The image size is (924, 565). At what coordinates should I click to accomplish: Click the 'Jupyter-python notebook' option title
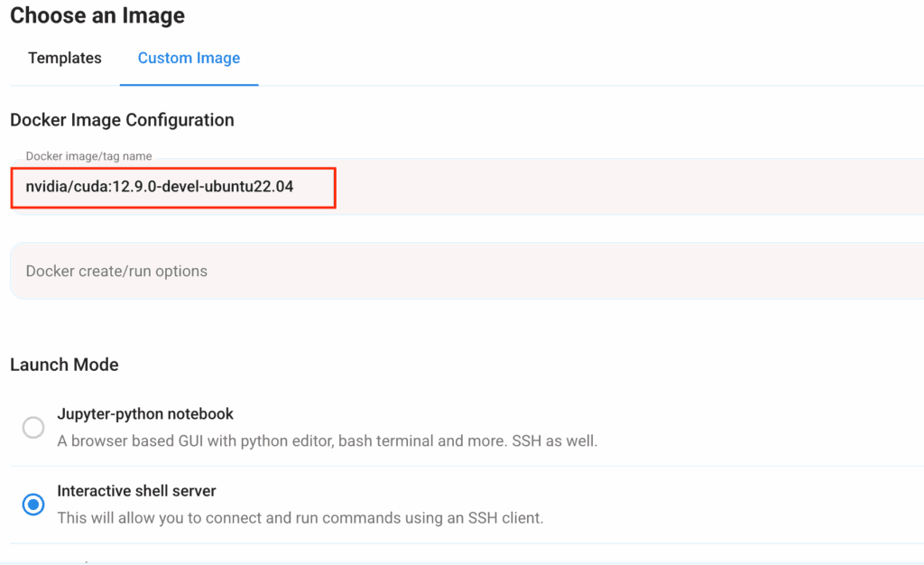point(145,414)
